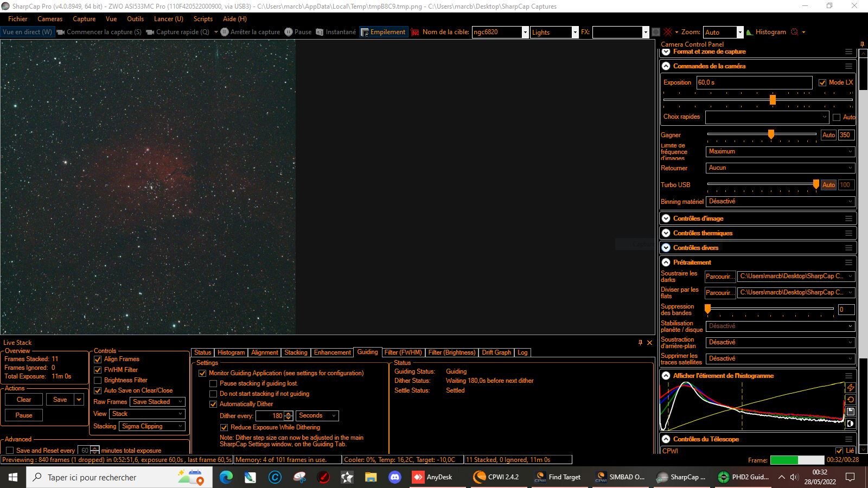Viewport: 868px width, 488px height.
Task: Open Prétraitement section hamburger menu
Action: (x=848, y=262)
